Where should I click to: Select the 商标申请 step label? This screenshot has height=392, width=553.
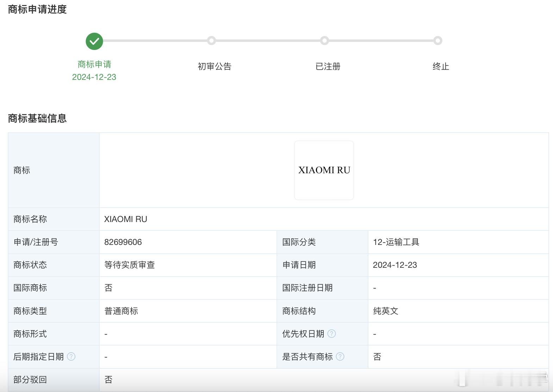[94, 64]
